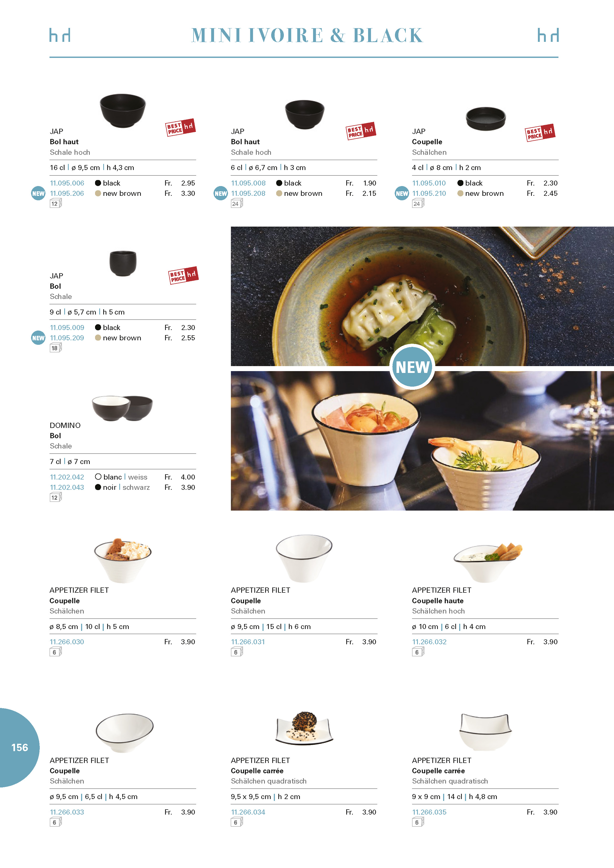Open article number 11.266.031
Image resolution: width=614 pixels, height=868 pixels.
click(248, 642)
